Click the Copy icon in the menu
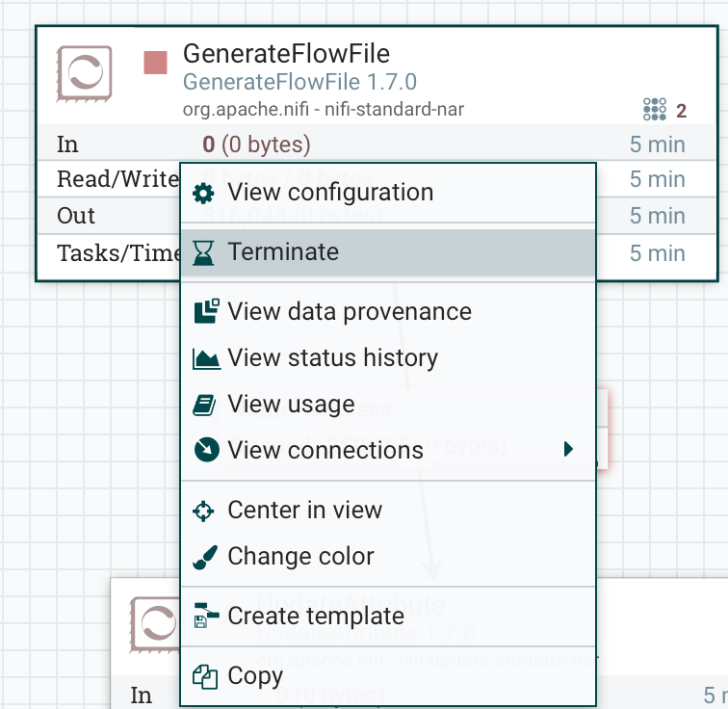This screenshot has width=728, height=709. (x=205, y=676)
